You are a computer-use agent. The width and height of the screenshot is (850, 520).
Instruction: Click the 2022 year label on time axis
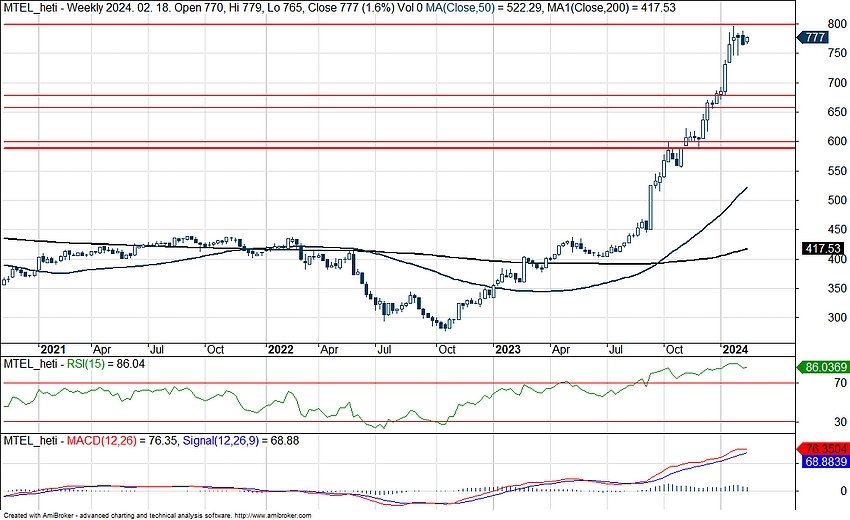(x=280, y=350)
